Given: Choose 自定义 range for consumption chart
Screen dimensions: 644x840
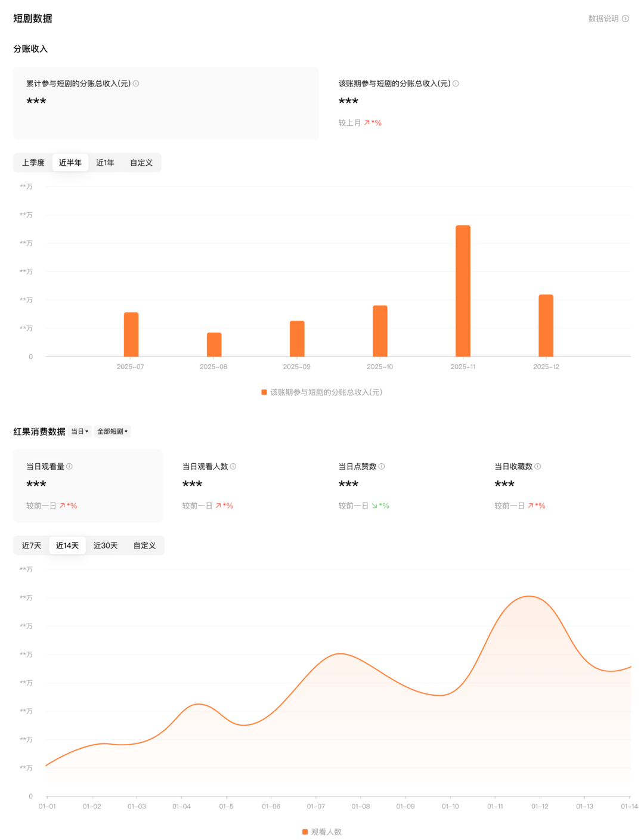Looking at the screenshot, I should coord(144,545).
